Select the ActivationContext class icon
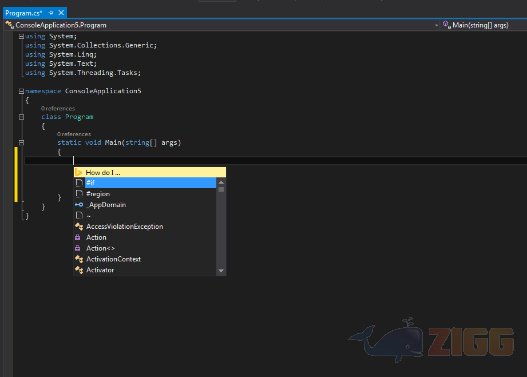Viewport: 527px width, 377px height. (x=79, y=259)
